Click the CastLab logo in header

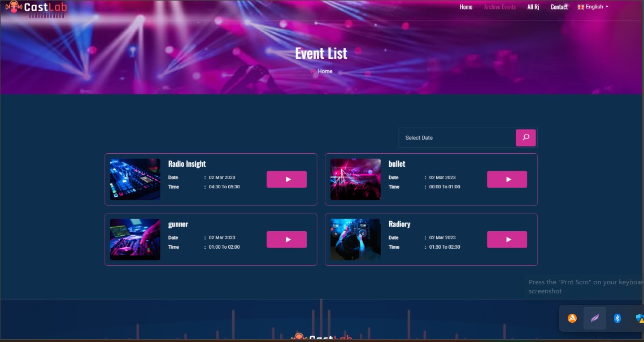36,8
